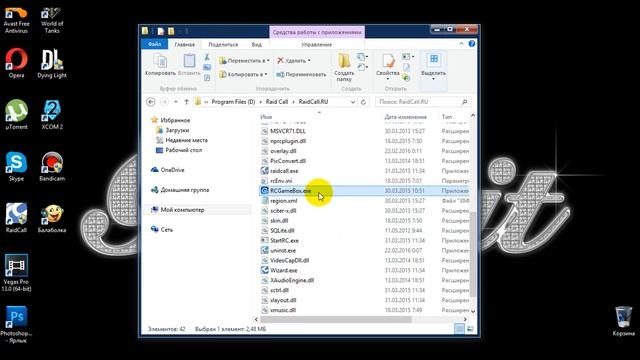The height and width of the screenshot is (360, 640).
Task: Select the Dying Light desktop icon
Action: [52, 63]
